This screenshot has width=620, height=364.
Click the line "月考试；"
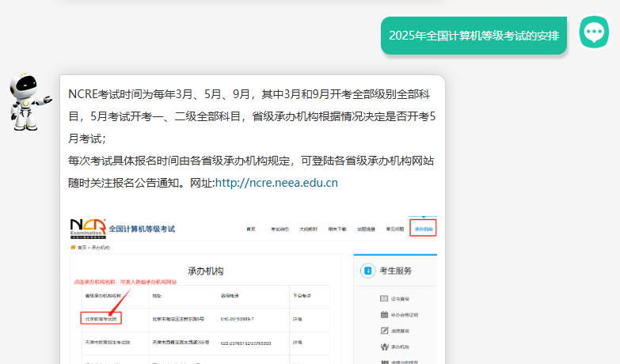(x=87, y=138)
